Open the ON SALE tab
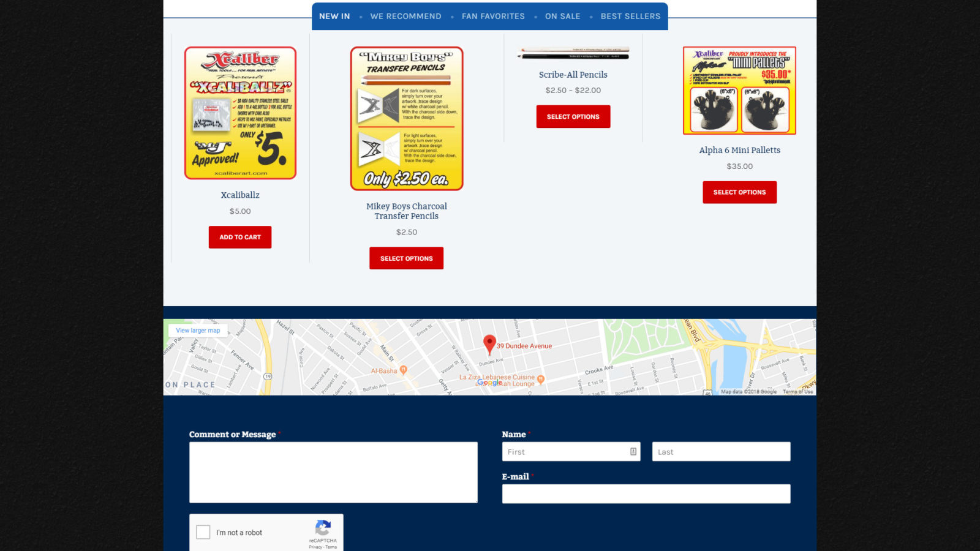Viewport: 980px width, 551px height. point(562,17)
